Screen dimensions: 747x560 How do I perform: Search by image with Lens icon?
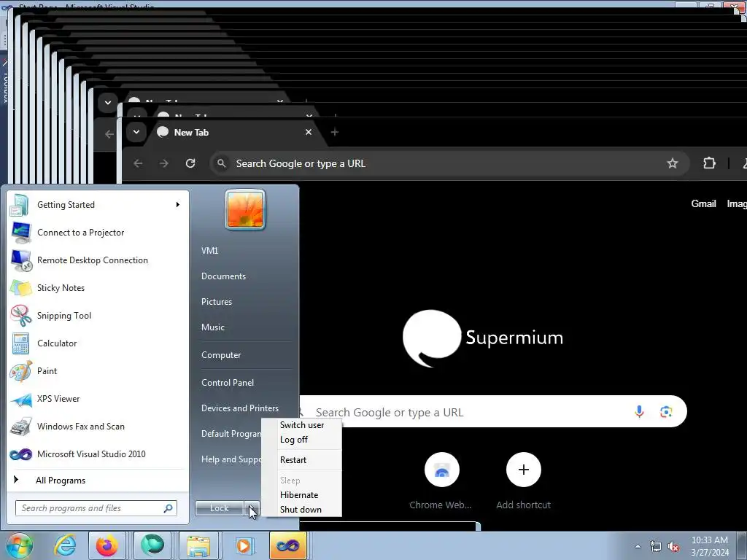(666, 411)
